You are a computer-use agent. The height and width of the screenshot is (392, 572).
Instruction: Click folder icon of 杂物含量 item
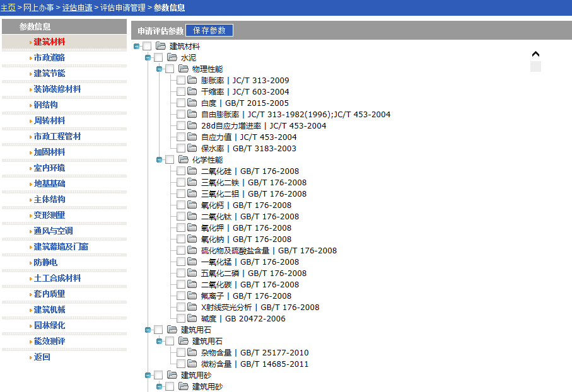[192, 353]
